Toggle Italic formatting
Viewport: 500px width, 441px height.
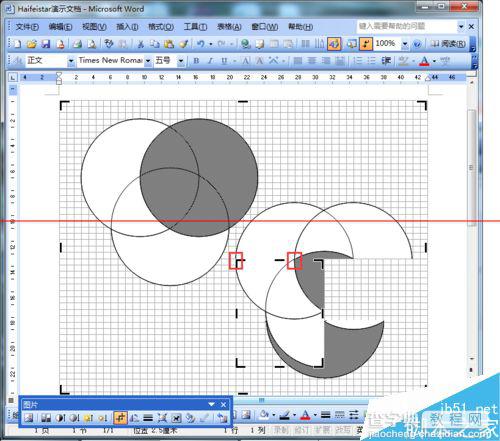(210, 61)
